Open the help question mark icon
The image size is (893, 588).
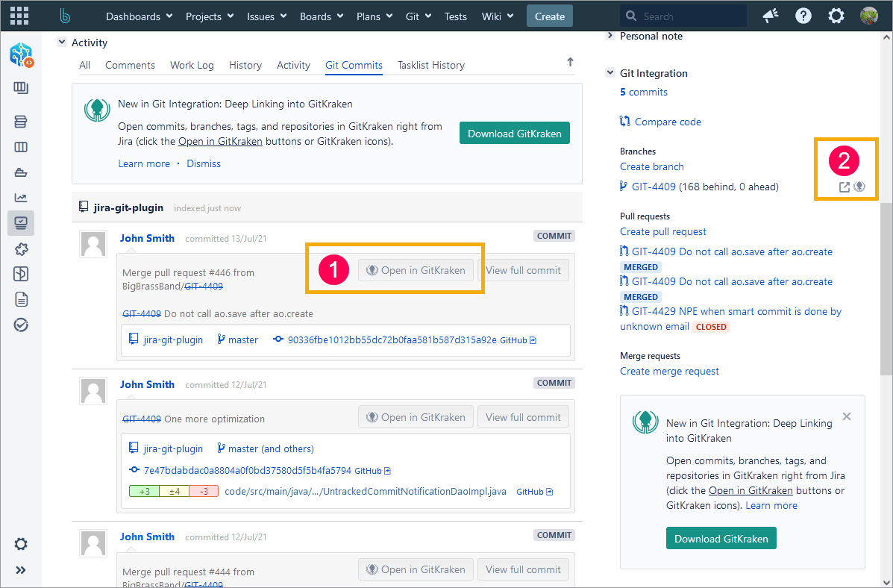[803, 16]
